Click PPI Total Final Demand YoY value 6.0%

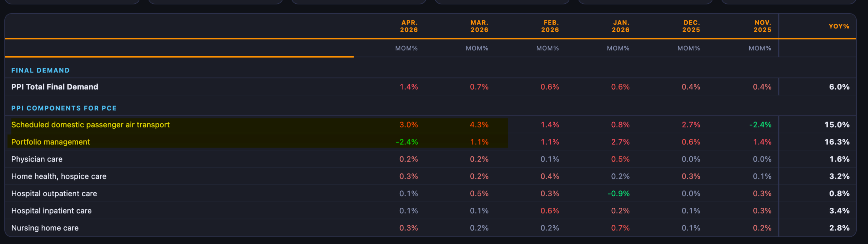click(839, 87)
